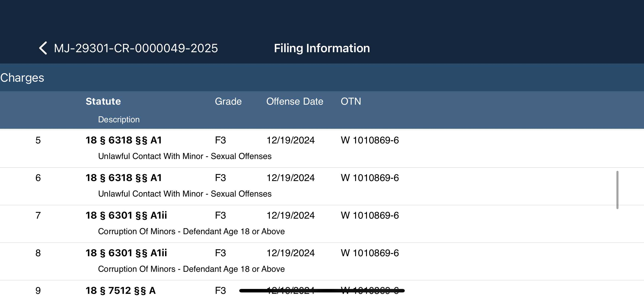Select statute 18 § 6318 in row 6

124,178
